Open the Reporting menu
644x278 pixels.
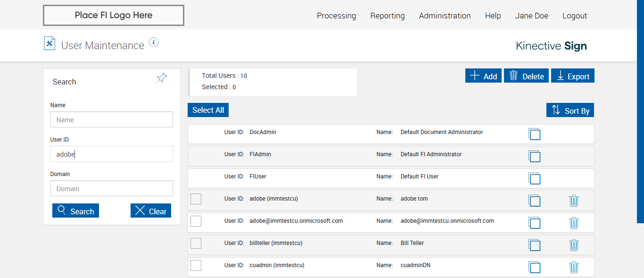[x=387, y=16]
